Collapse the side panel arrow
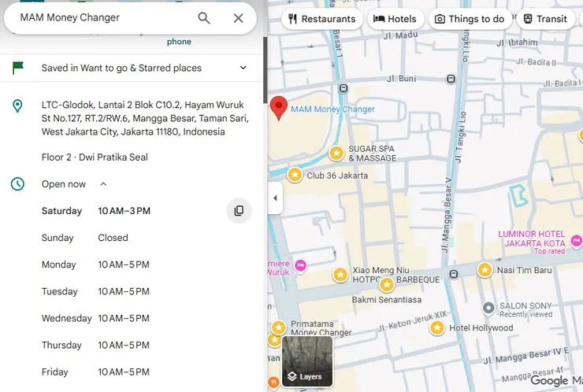The image size is (583, 392). click(x=275, y=198)
